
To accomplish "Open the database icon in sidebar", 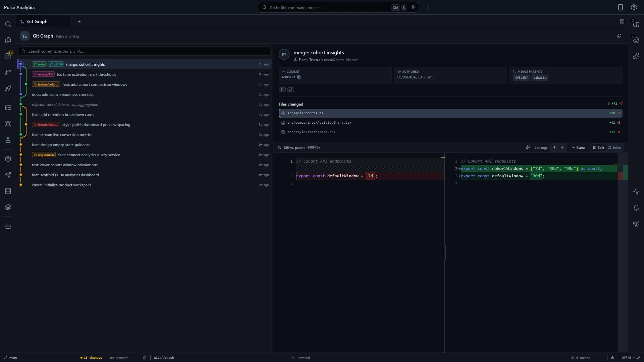I will click(x=8, y=191).
